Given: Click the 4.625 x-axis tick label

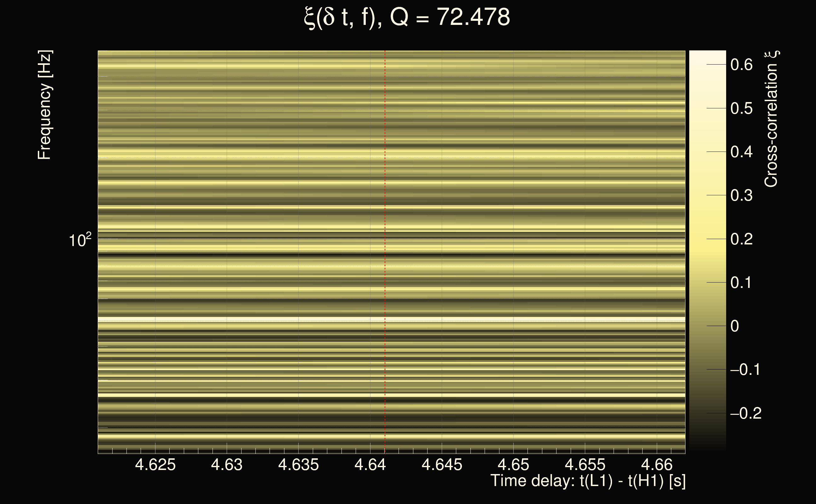Looking at the screenshot, I should (x=155, y=465).
